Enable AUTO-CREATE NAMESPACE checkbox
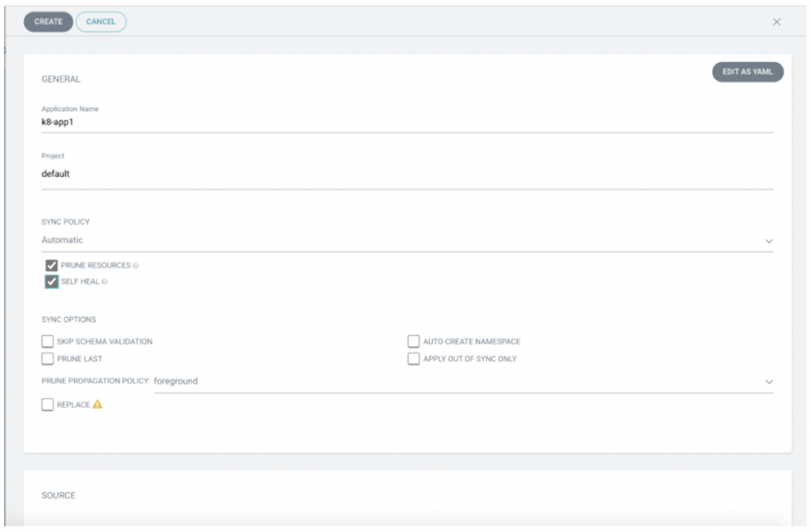Image resolution: width=811 pixels, height=532 pixels. [413, 341]
